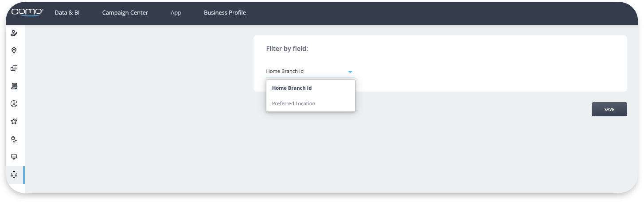
Task: Select the active hierarchy branches sidebar icon
Action: click(14, 175)
